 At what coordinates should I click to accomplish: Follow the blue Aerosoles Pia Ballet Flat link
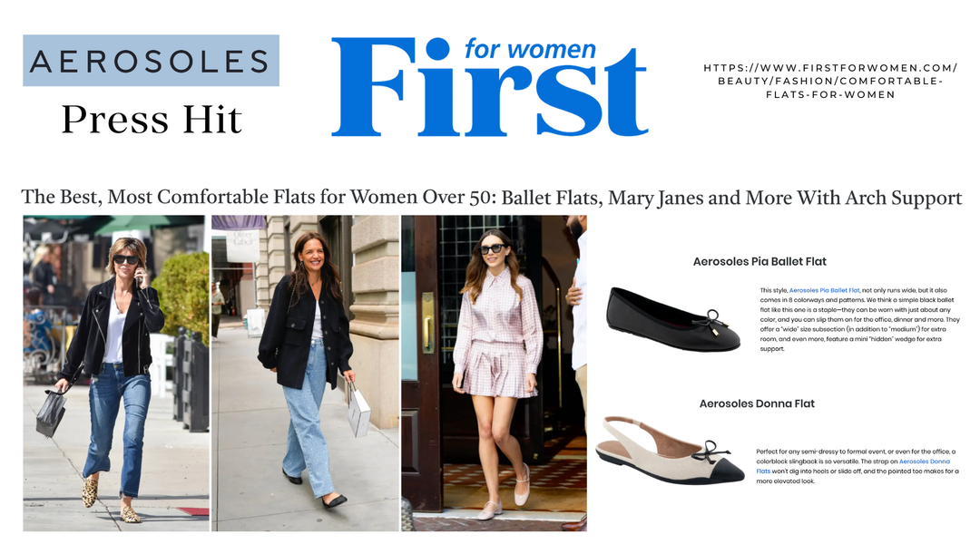[824, 290]
